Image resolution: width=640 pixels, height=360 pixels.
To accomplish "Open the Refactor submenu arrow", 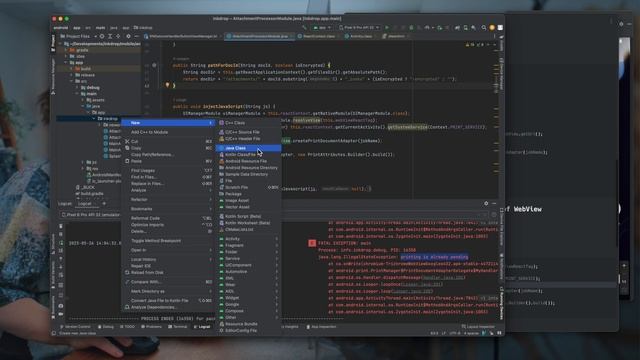I will (x=211, y=200).
